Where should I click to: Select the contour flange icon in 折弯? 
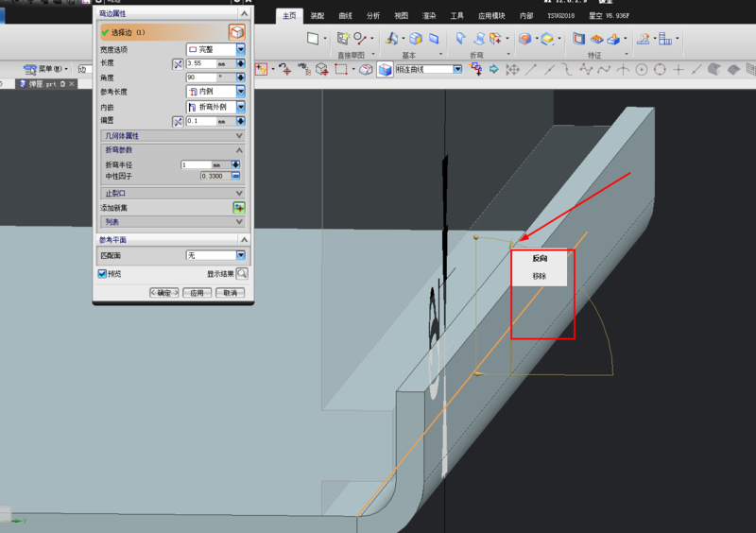point(479,38)
